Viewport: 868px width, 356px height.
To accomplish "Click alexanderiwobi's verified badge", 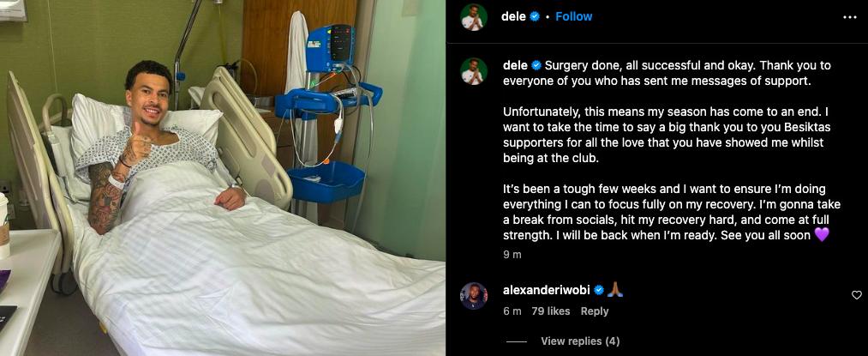I will [x=599, y=290].
